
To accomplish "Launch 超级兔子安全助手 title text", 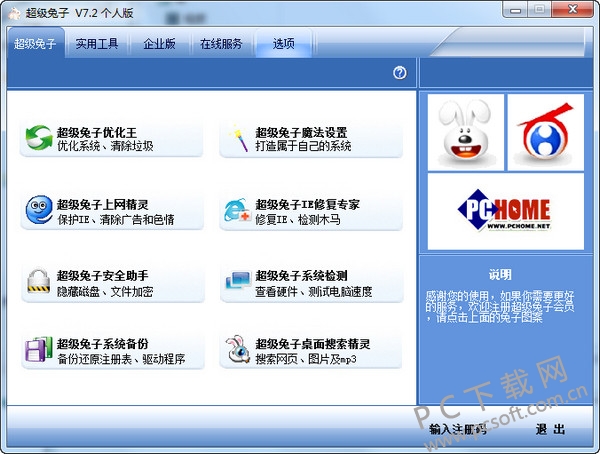I will point(103,276).
